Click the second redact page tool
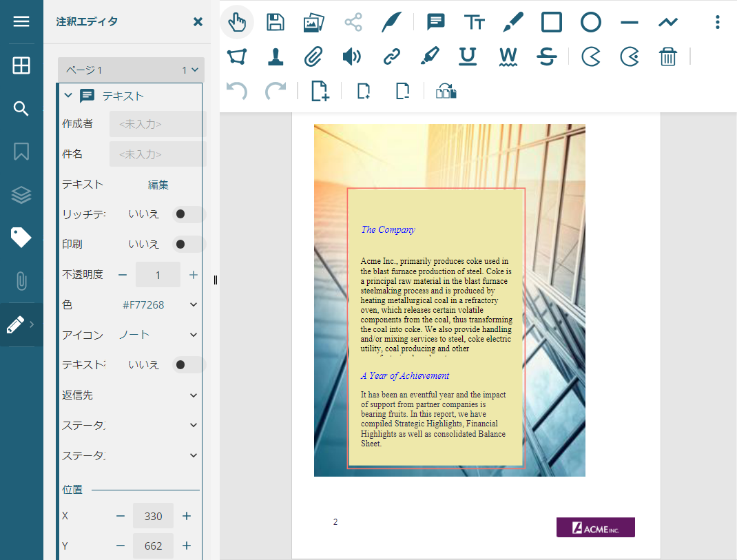The width and height of the screenshot is (737, 560). [630, 57]
